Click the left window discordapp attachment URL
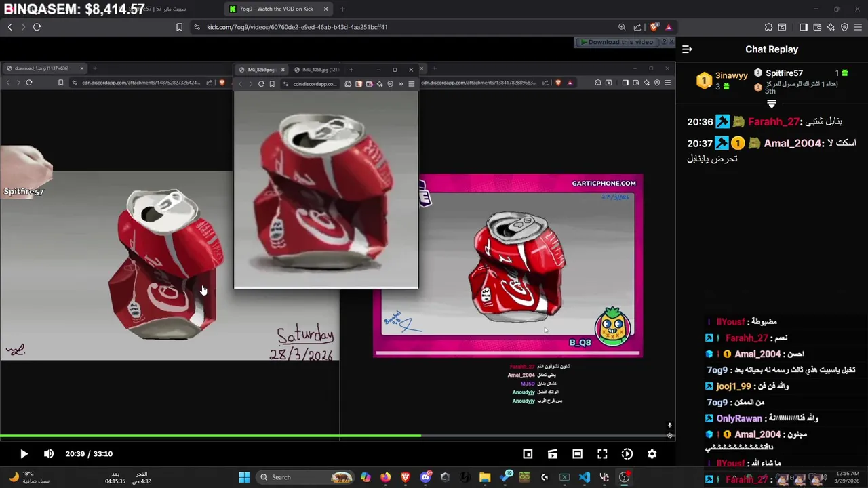 tap(141, 83)
